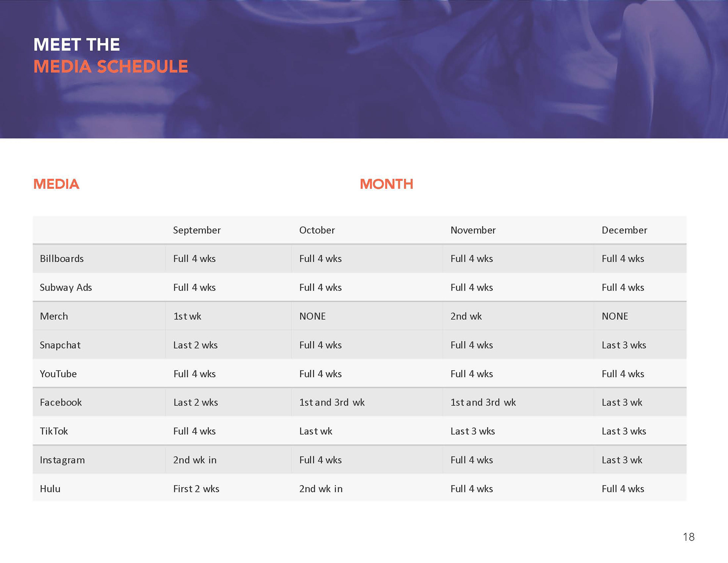Click the Facebook row label

61,403
